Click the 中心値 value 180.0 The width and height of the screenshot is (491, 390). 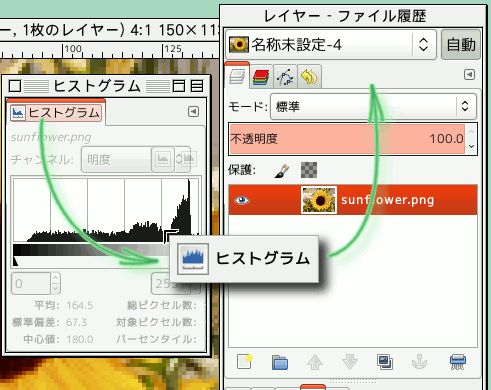pos(80,339)
